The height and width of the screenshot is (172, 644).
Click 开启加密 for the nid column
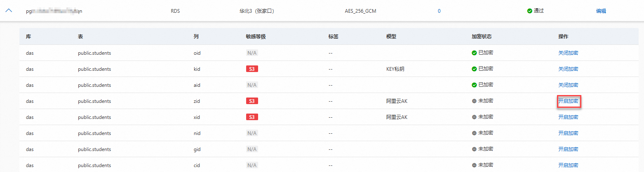[568, 133]
